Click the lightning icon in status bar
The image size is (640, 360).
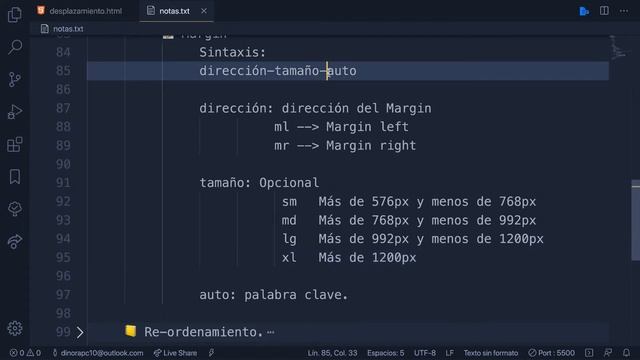(211, 353)
